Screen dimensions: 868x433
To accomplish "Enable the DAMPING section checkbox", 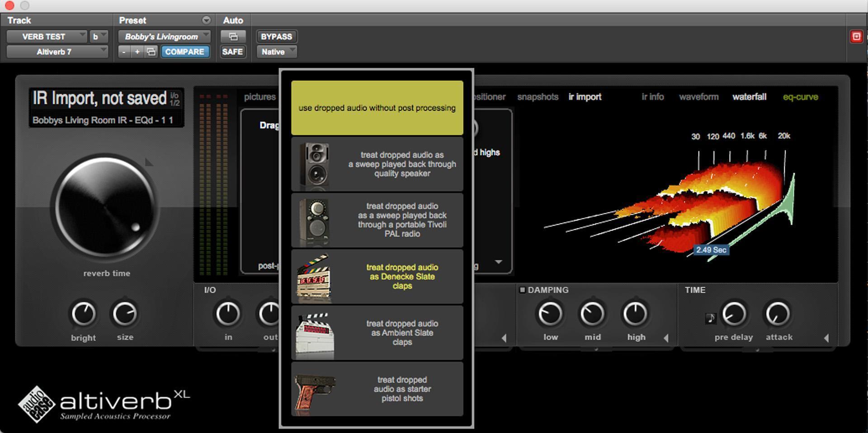I will pos(523,290).
